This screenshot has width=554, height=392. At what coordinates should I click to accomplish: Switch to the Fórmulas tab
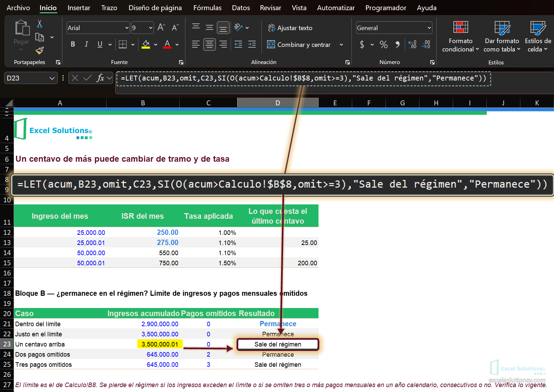207,8
